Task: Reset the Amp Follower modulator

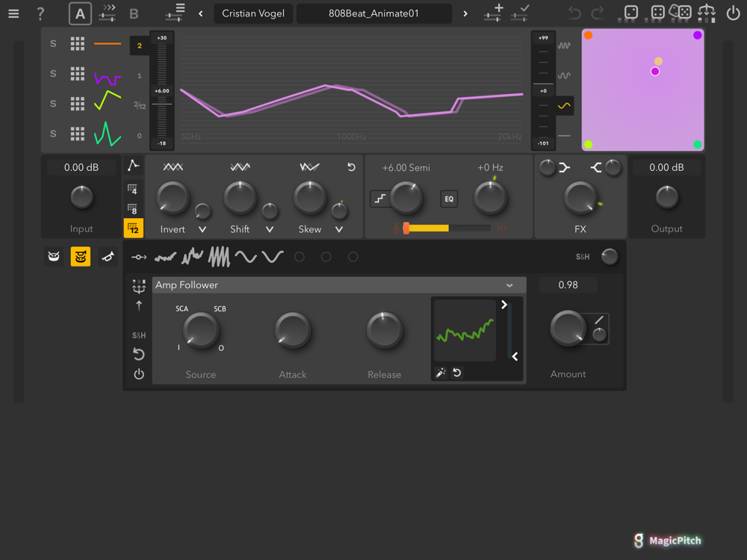Action: (x=139, y=354)
